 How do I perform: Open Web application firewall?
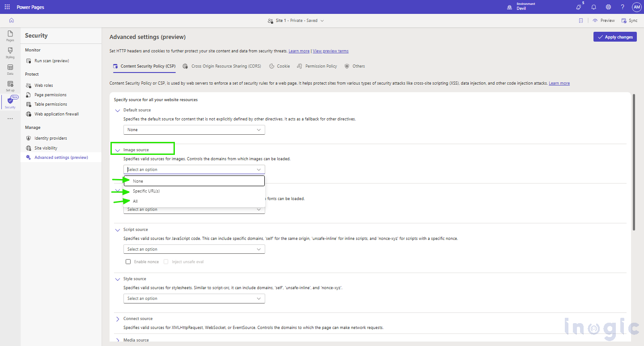(x=56, y=114)
